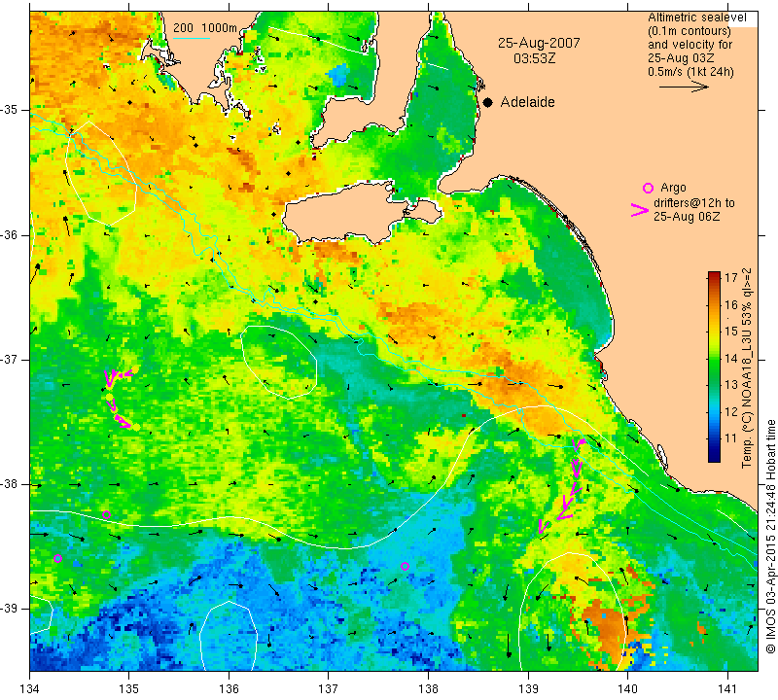Click the black Adelaide location dot
This screenshot has width=778, height=700.
coord(488,103)
